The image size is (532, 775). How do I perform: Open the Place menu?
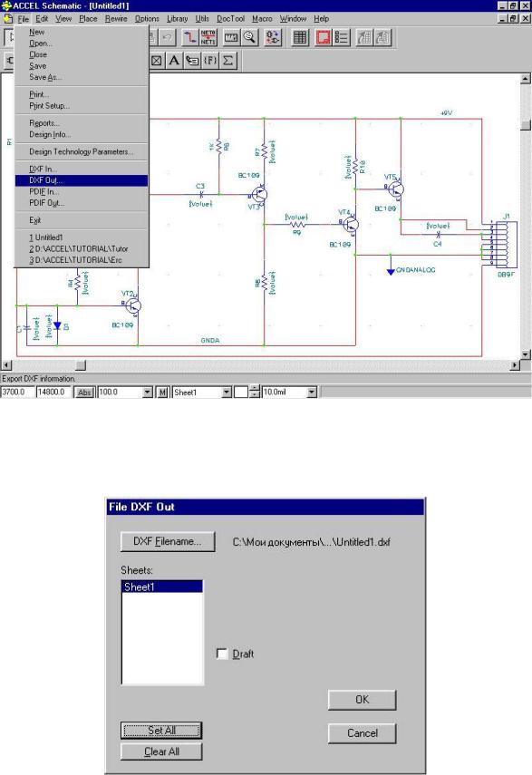(88, 19)
